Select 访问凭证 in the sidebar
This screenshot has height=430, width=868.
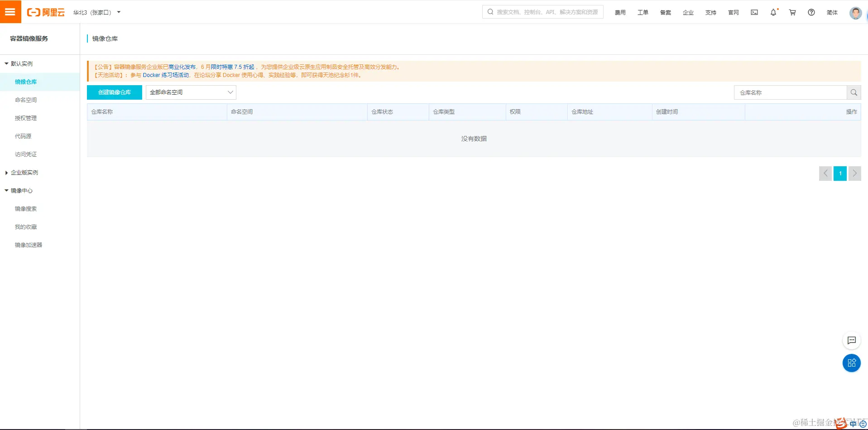[x=26, y=154]
